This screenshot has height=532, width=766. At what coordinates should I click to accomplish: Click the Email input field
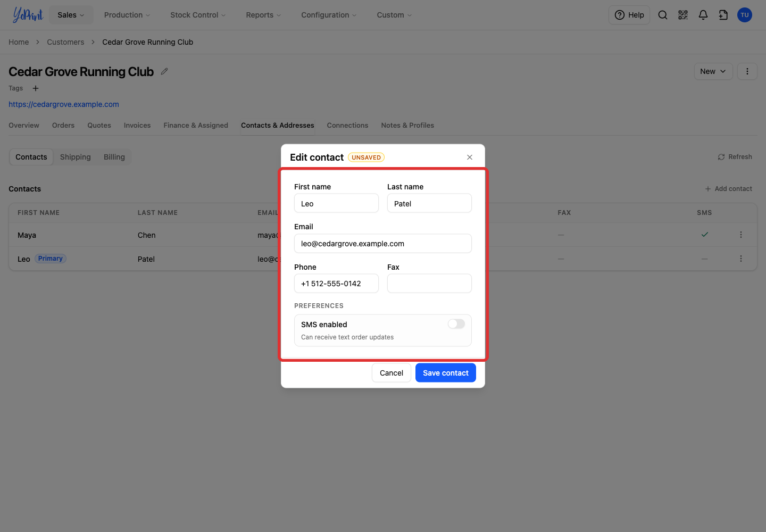coord(383,244)
